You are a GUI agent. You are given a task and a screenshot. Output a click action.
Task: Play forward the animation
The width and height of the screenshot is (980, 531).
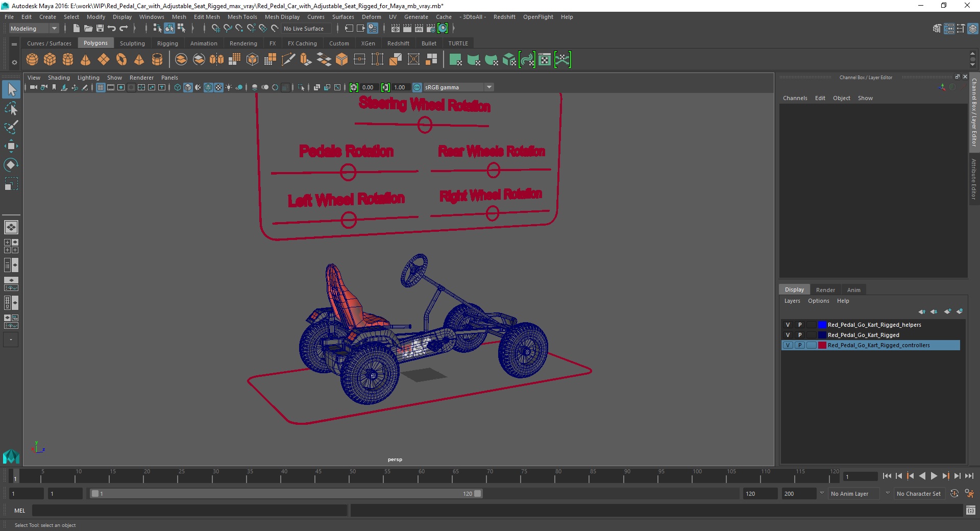[934, 476]
